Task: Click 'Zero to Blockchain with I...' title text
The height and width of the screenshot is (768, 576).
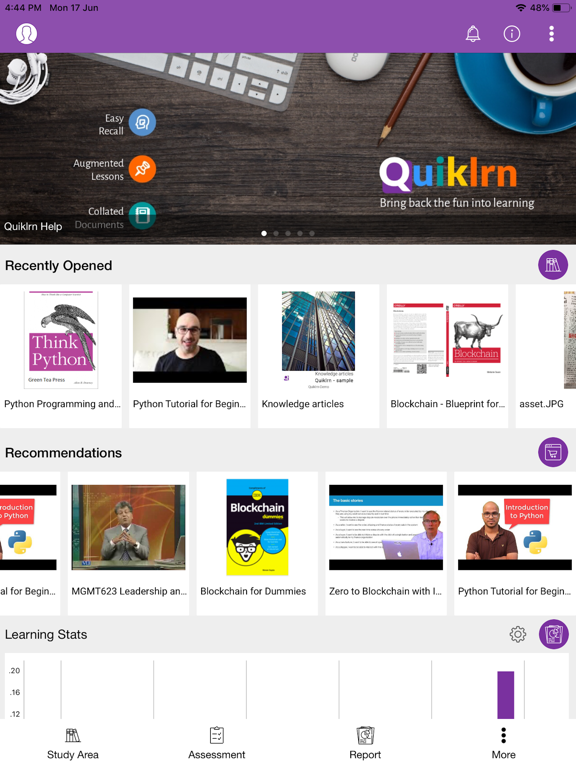Action: pyautogui.click(x=385, y=591)
